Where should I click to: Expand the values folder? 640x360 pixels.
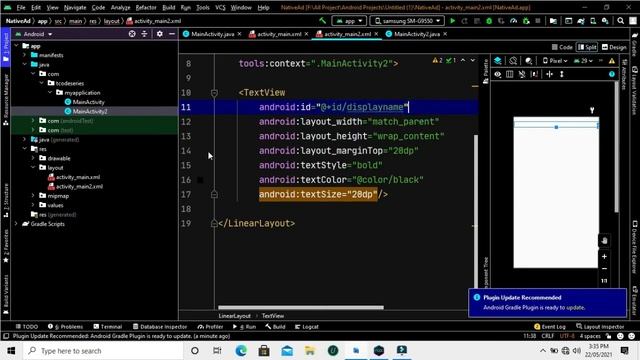point(33,205)
